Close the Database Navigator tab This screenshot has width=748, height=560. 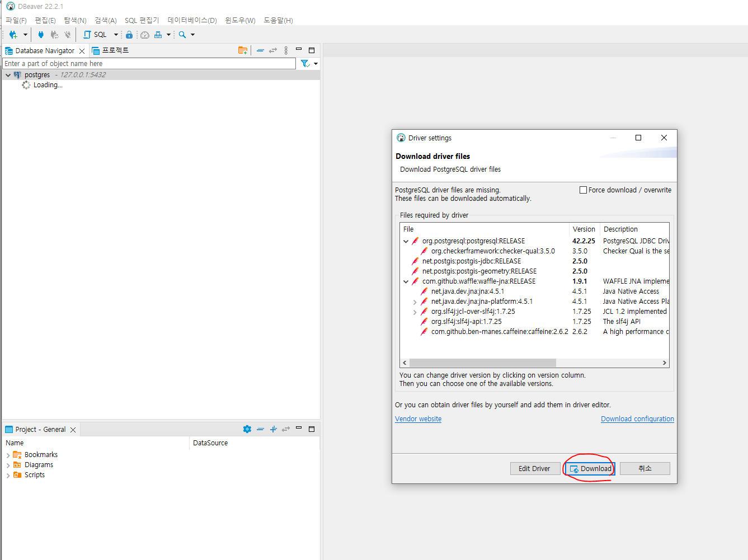82,51
